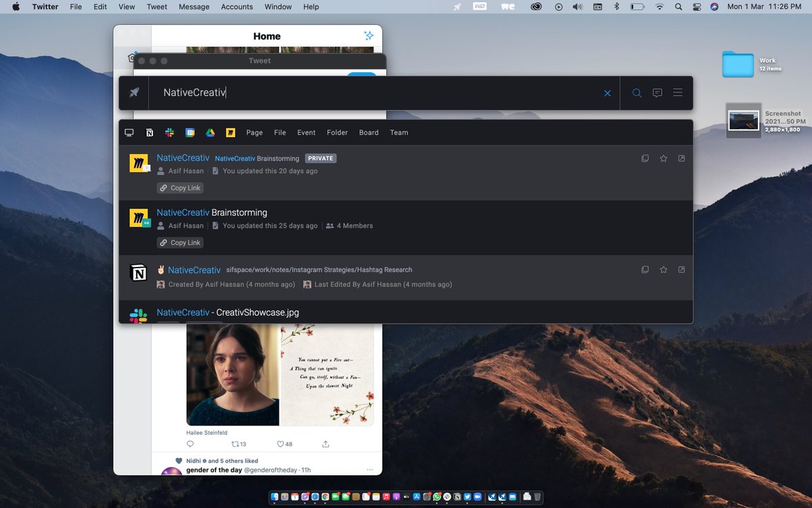This screenshot has width=812, height=508.
Task: Filter results by Google Calendar icon
Action: click(x=190, y=133)
